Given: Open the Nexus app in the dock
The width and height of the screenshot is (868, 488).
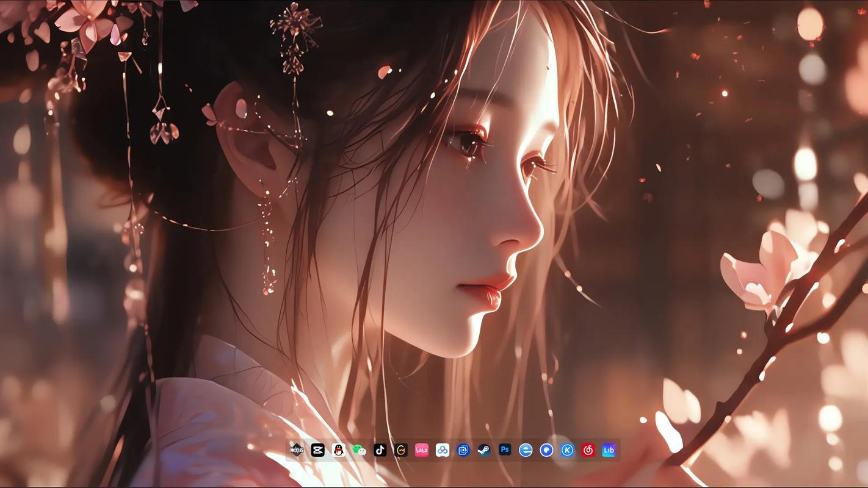Looking at the screenshot, I should pyautogui.click(x=297, y=450).
